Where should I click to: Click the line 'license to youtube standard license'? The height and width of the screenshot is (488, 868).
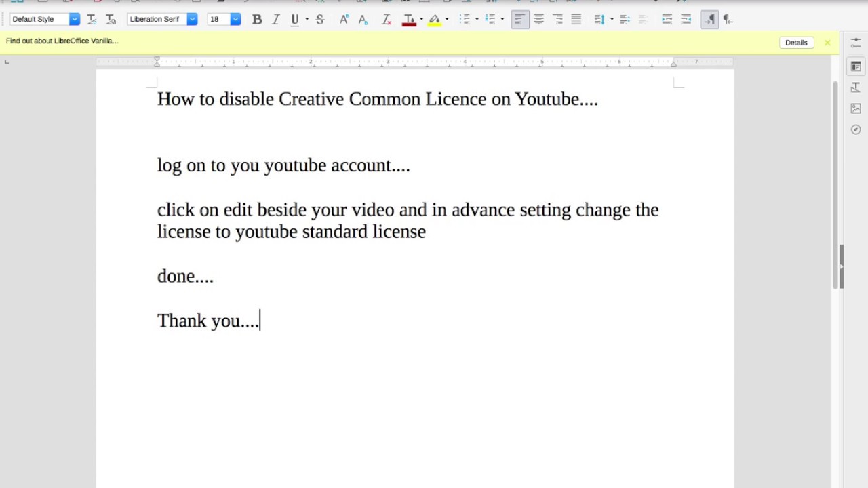tap(292, 232)
